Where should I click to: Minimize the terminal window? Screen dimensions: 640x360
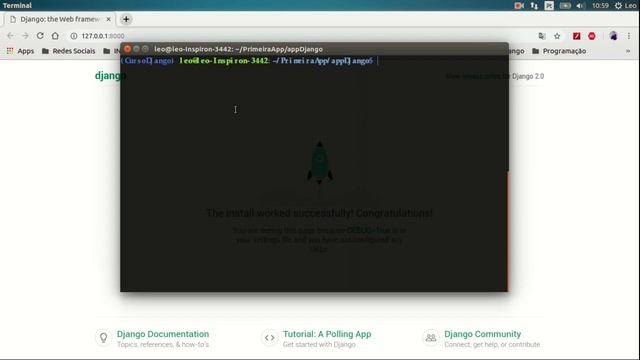(x=136, y=49)
